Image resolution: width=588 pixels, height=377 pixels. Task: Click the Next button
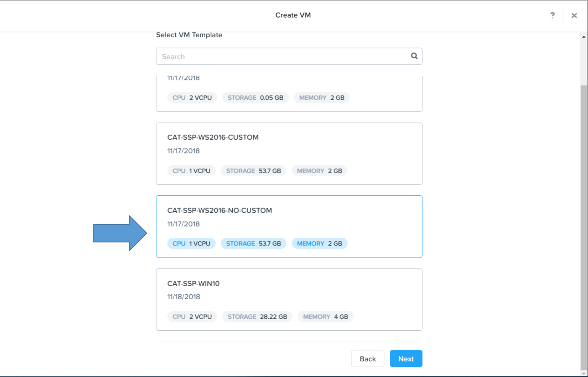point(406,359)
